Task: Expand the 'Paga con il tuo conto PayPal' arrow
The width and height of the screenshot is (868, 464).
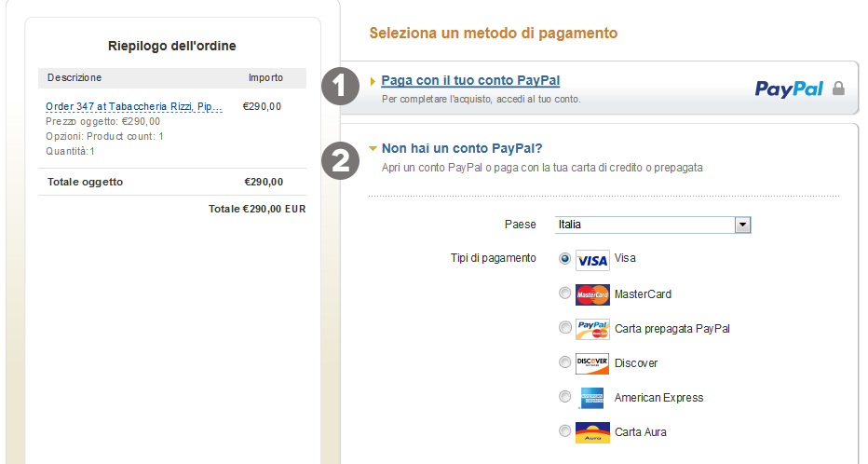Action: click(x=373, y=81)
